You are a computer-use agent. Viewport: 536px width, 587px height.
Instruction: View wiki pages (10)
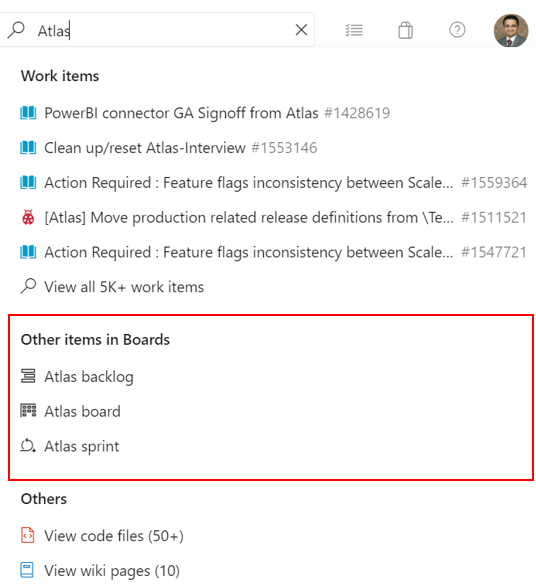point(100,571)
